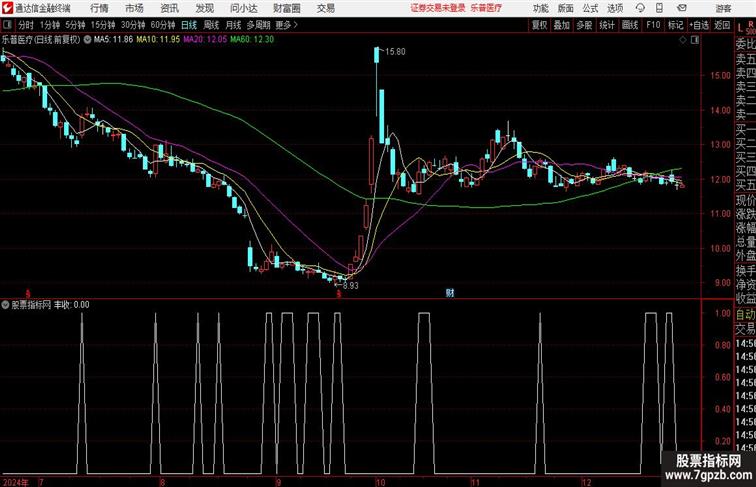Open the 问小达 menu

(x=243, y=8)
